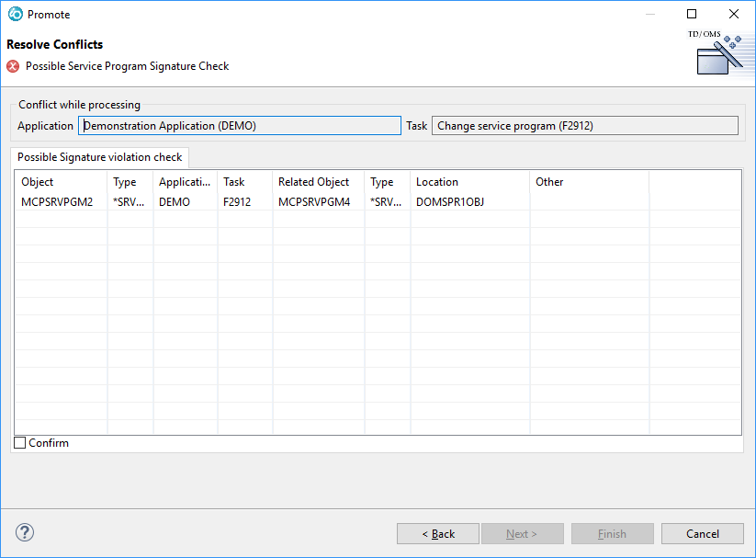The height and width of the screenshot is (558, 756).
Task: Select the MCPSRVPGM2 table row
Action: [x=57, y=201]
